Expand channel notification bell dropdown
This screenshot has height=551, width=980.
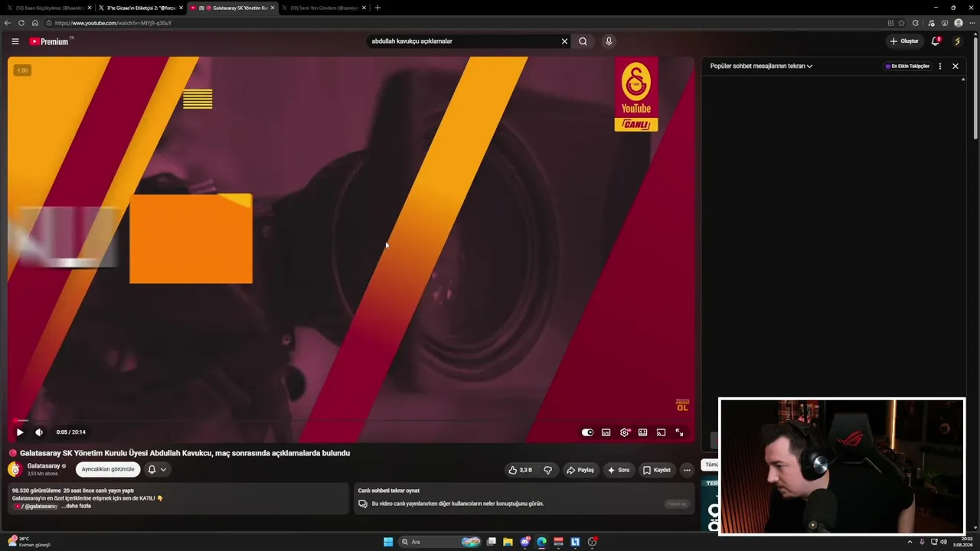pyautogui.click(x=157, y=469)
